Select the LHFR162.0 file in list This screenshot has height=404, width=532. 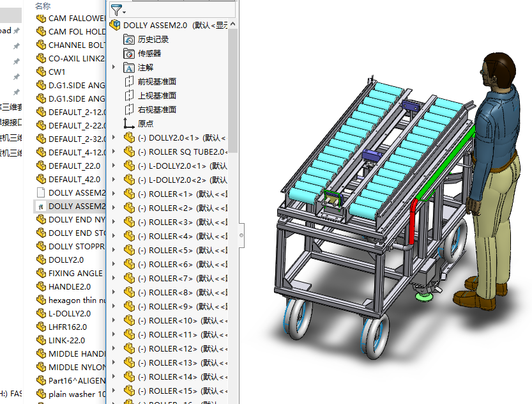pyautogui.click(x=67, y=327)
